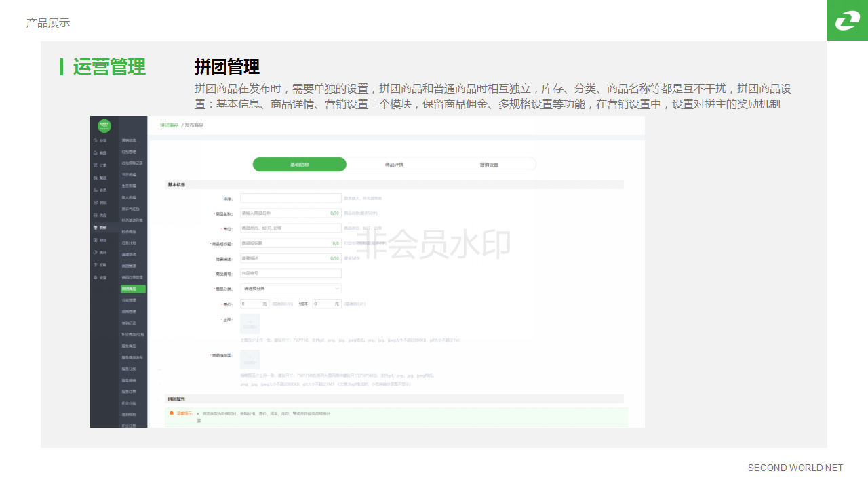Open 设置 section in main sidebar
The width and height of the screenshot is (868, 488).
coord(100,277)
